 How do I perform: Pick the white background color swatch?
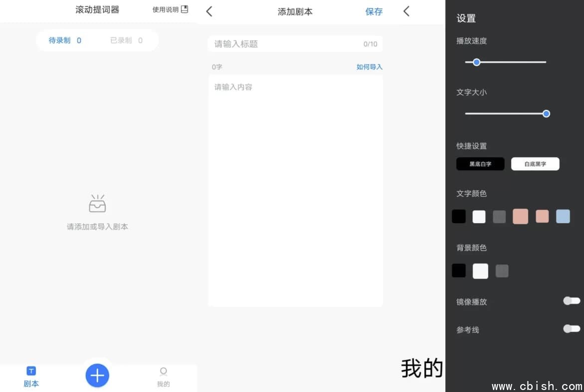pyautogui.click(x=480, y=270)
